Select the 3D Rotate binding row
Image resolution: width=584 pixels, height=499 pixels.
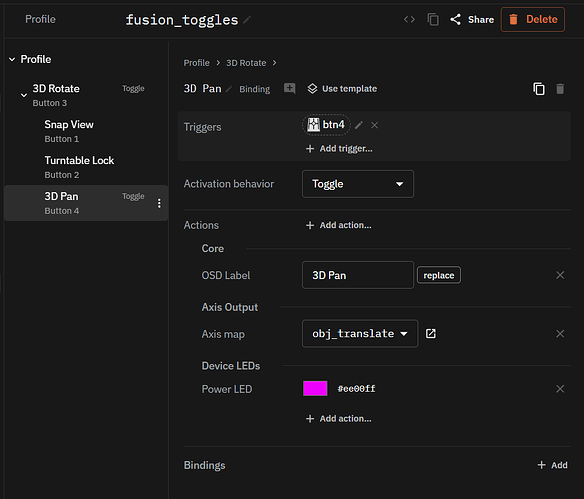click(x=86, y=95)
